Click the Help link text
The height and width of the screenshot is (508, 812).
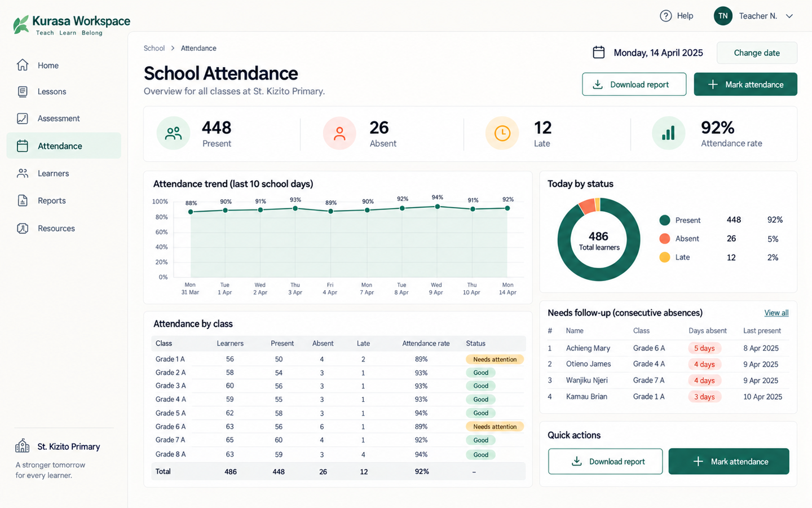pyautogui.click(x=685, y=16)
